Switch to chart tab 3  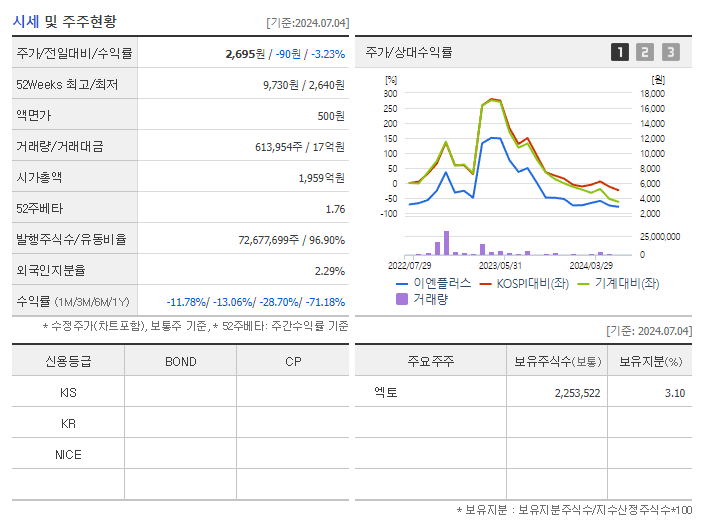point(671,52)
